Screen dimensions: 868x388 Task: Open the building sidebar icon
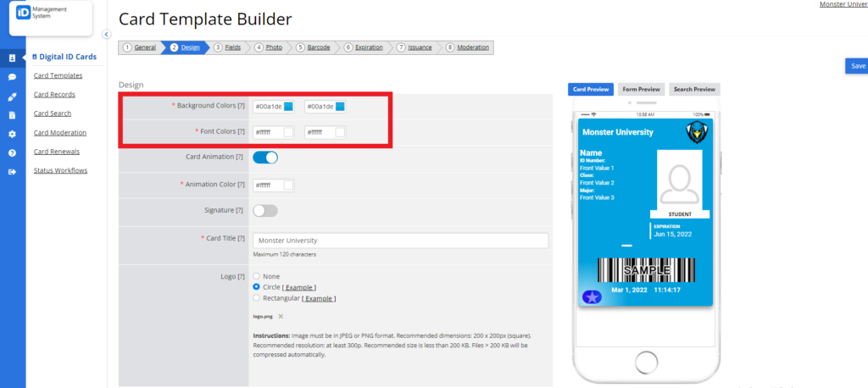[12, 115]
